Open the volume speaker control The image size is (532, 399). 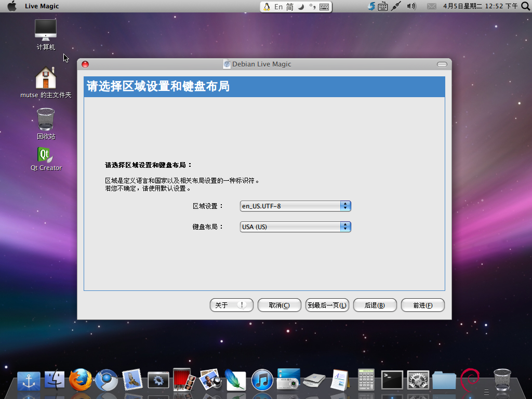411,6
